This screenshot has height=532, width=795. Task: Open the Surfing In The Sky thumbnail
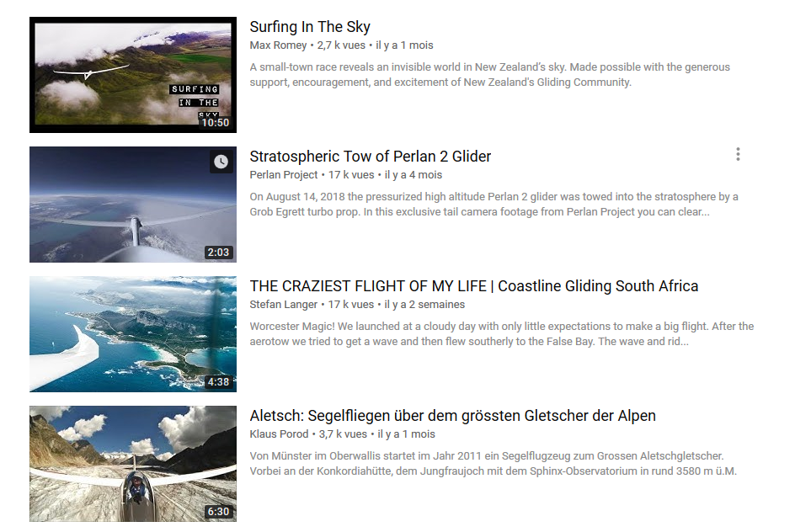133,75
